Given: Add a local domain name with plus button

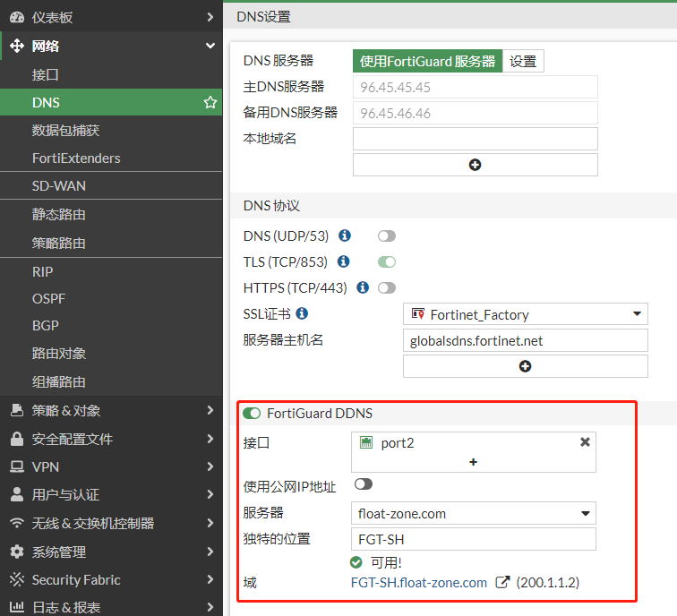Looking at the screenshot, I should coord(475,165).
